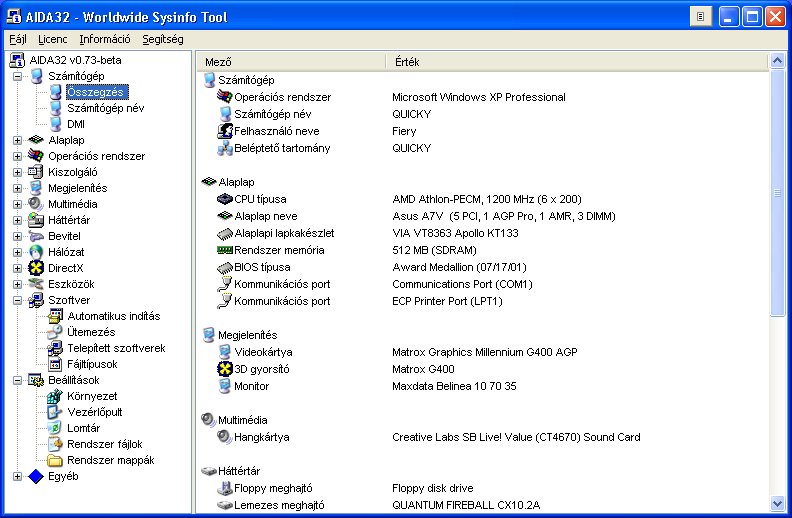Click the vertical scrollbar thumb
The height and width of the screenshot is (518, 792).
(777, 193)
